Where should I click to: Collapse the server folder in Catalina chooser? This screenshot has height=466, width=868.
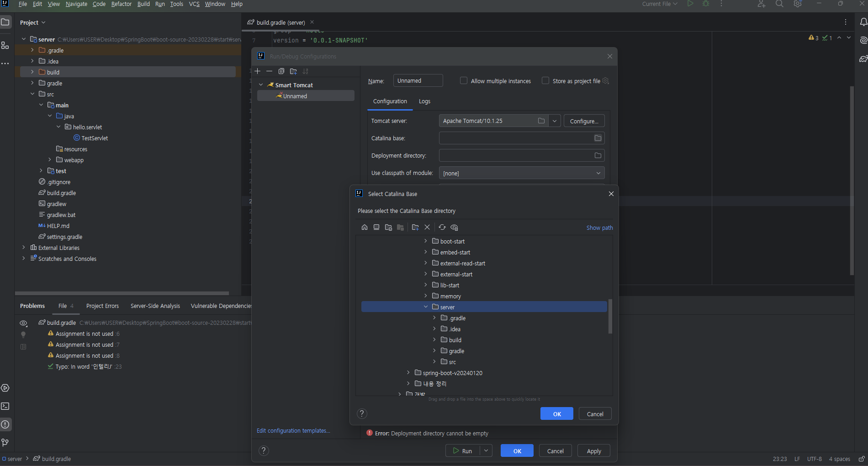tap(426, 307)
